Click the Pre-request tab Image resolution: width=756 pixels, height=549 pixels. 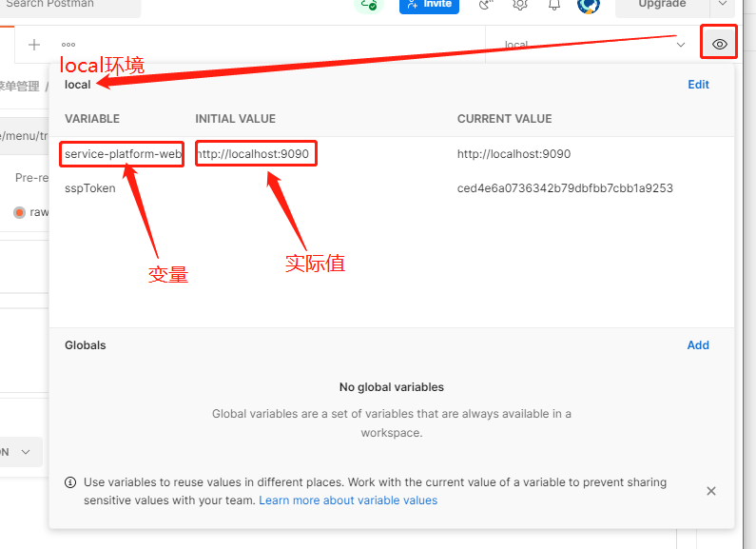(31, 178)
